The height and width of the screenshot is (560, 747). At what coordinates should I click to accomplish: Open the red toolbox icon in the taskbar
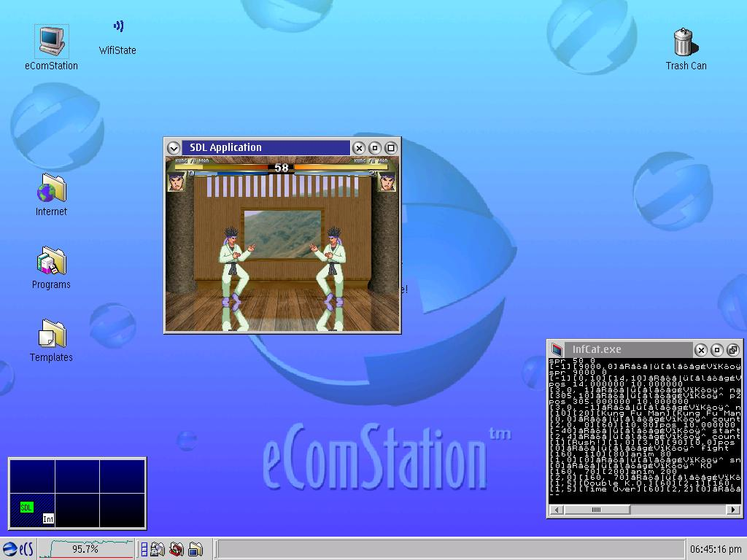pyautogui.click(x=177, y=550)
